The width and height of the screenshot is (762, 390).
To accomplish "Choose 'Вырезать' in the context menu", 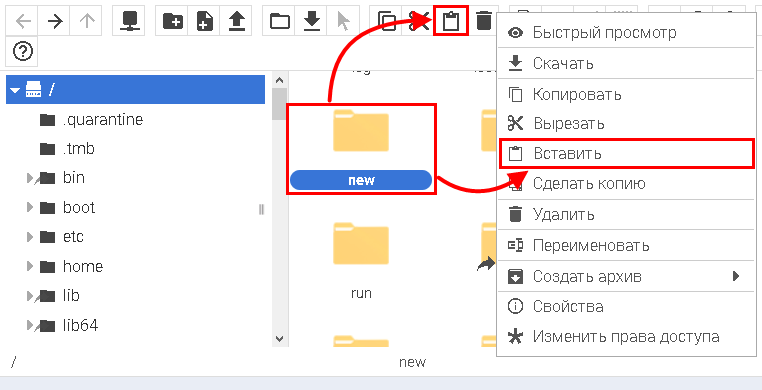I will pyautogui.click(x=626, y=123).
